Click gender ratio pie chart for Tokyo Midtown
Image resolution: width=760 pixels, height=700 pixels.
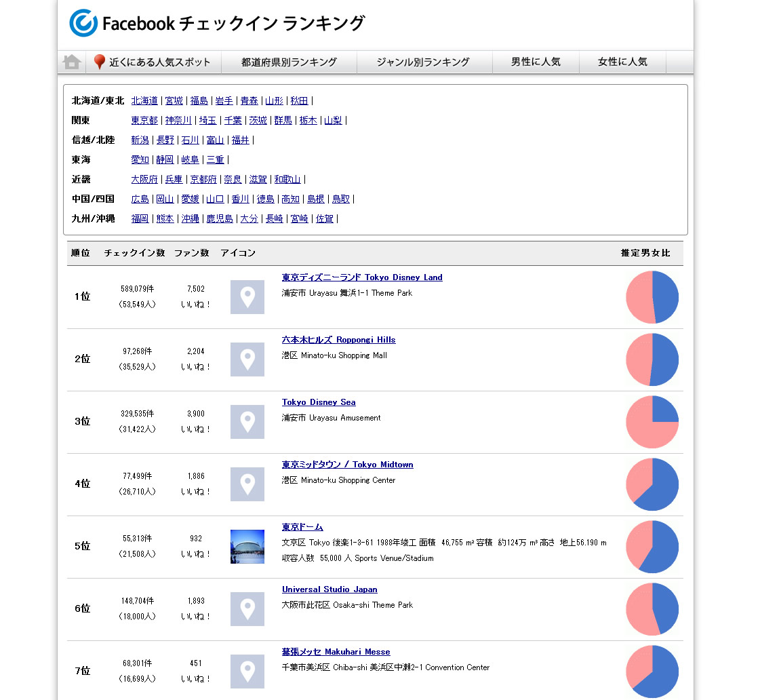(x=652, y=484)
